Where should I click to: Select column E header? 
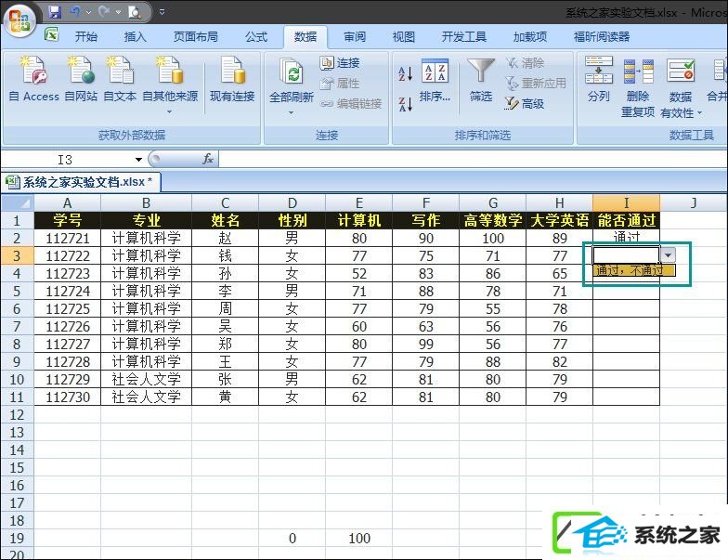(358, 202)
